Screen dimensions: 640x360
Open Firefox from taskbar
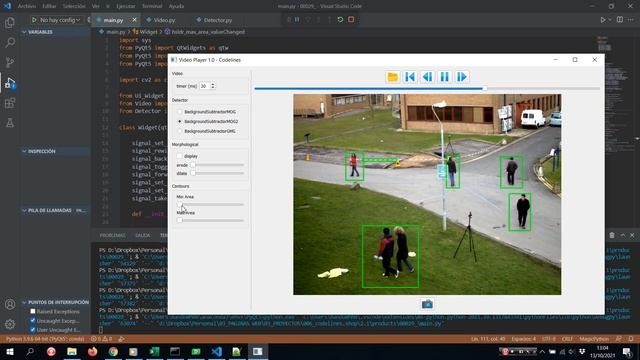93,351
